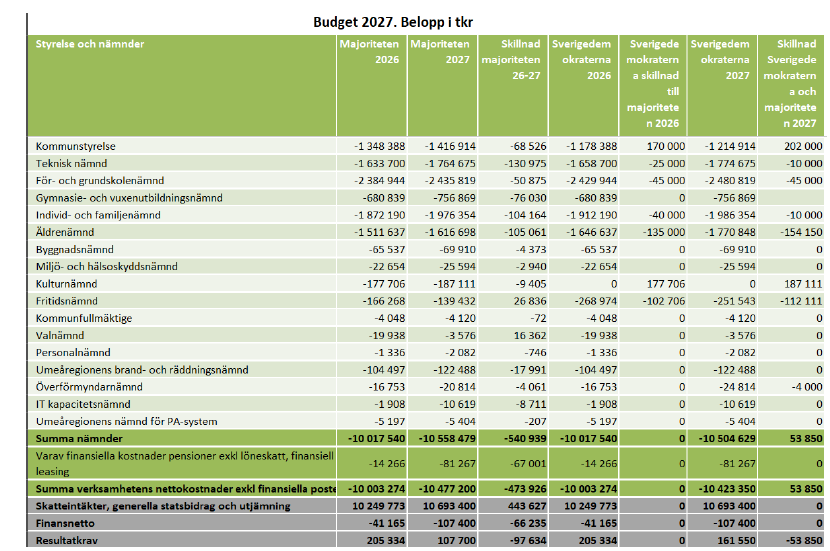
Task: Select Resultatkrav value -97 634
Action: (528, 540)
